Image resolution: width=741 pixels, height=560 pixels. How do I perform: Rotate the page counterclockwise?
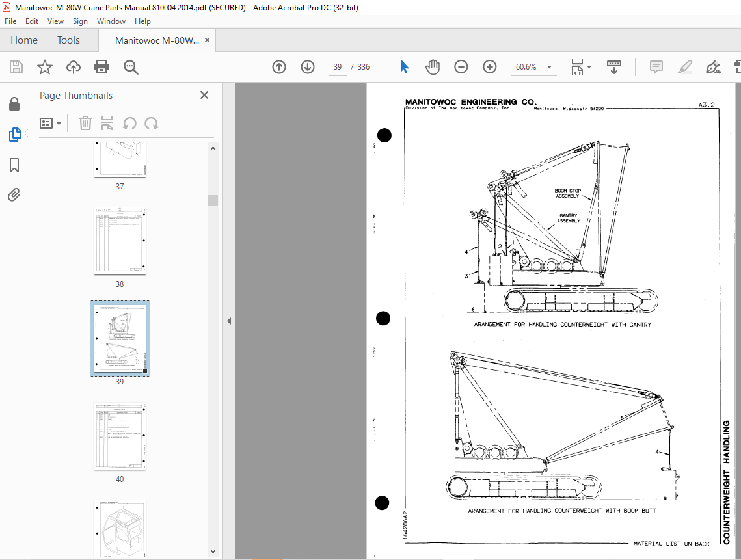pos(129,124)
